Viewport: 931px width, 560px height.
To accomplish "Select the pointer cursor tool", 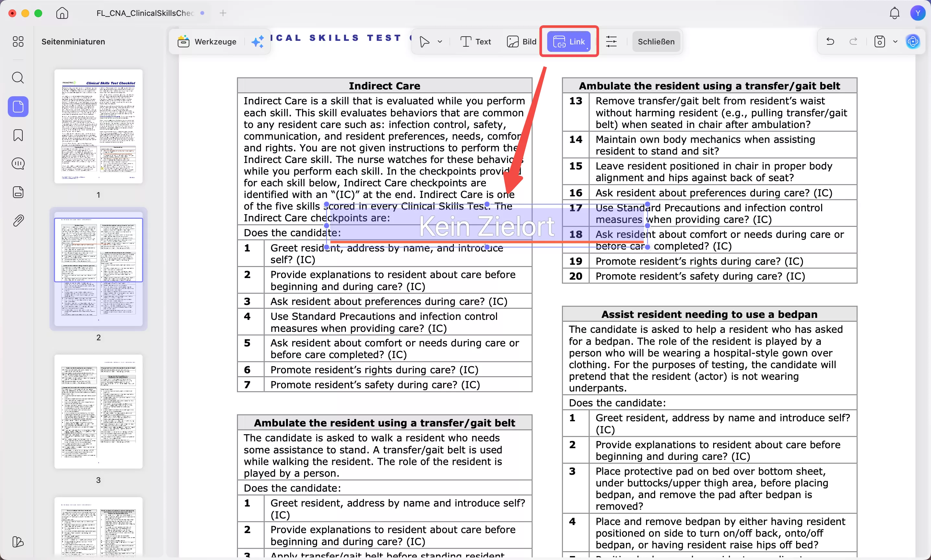I will pyautogui.click(x=425, y=41).
